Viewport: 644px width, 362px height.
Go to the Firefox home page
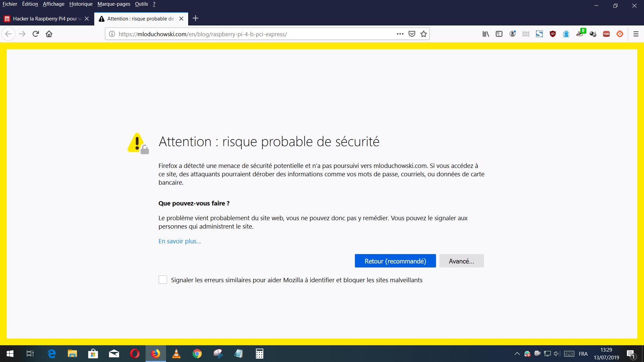click(49, 34)
